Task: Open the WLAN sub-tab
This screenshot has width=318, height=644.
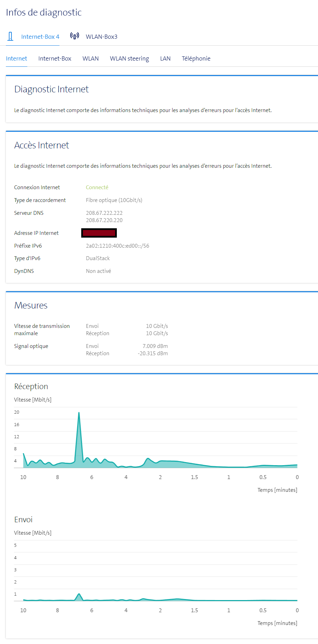Action: (91, 58)
